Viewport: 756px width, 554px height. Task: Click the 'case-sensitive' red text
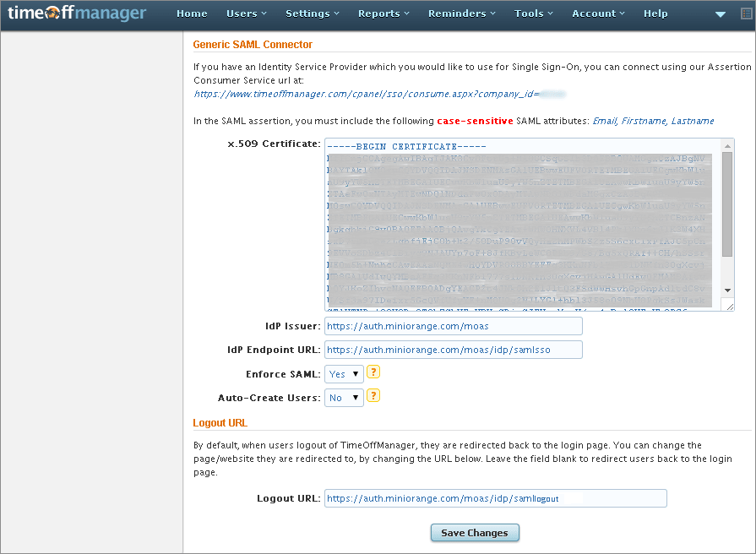click(475, 121)
